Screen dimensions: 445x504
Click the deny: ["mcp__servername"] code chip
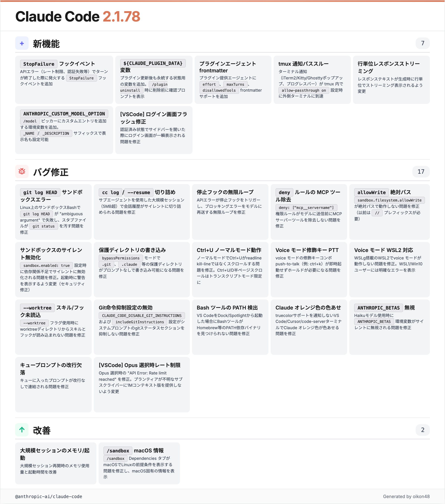click(x=306, y=208)
